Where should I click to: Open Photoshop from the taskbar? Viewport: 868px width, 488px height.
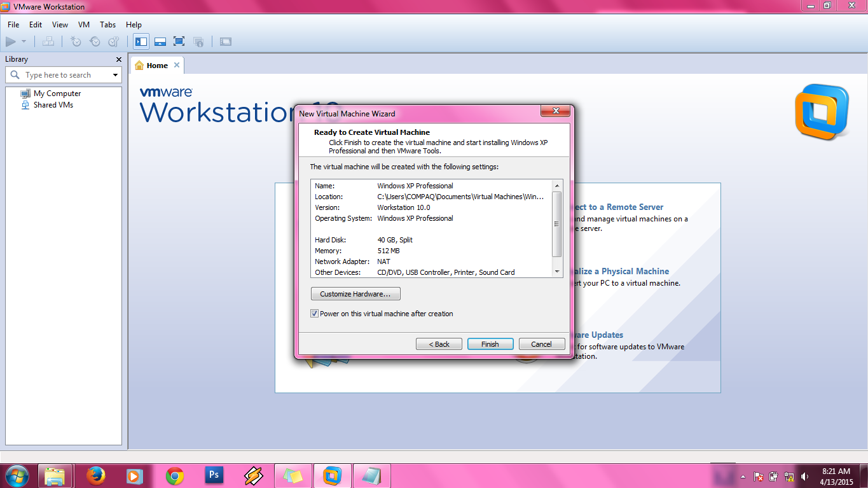click(214, 475)
